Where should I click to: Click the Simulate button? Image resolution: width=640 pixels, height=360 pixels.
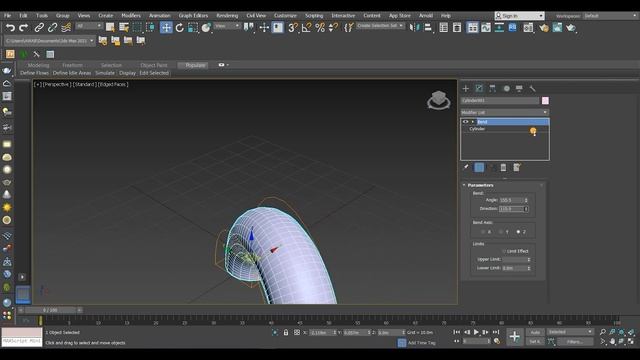pos(105,73)
